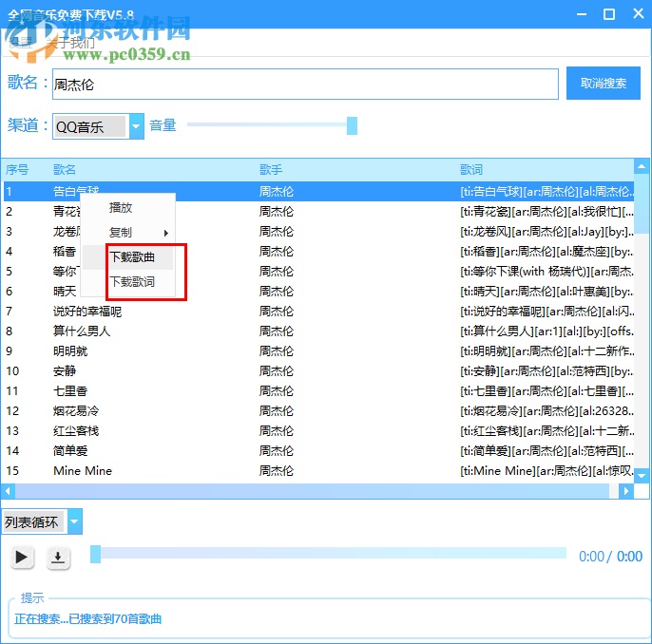
Task: Click the up arrow of vertical scrollbar
Action: pyautogui.click(x=642, y=166)
